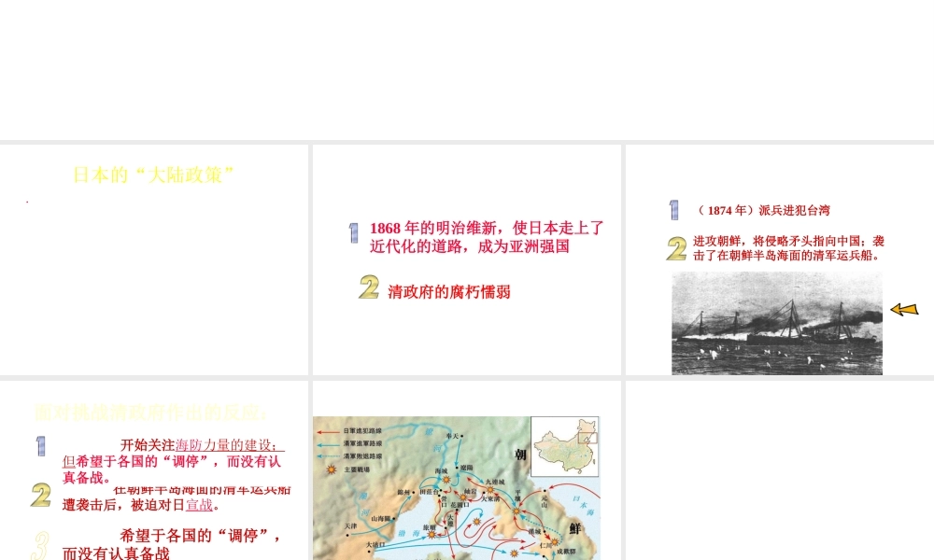Viewport: 934px width, 560px height.
Task: Click the yellow arrow beside the ship photo
Action: click(x=904, y=310)
